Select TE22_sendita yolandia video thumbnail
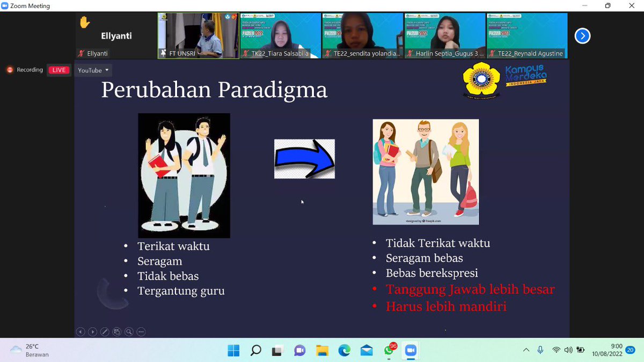Screen dimensions: 644x362 click(x=363, y=36)
